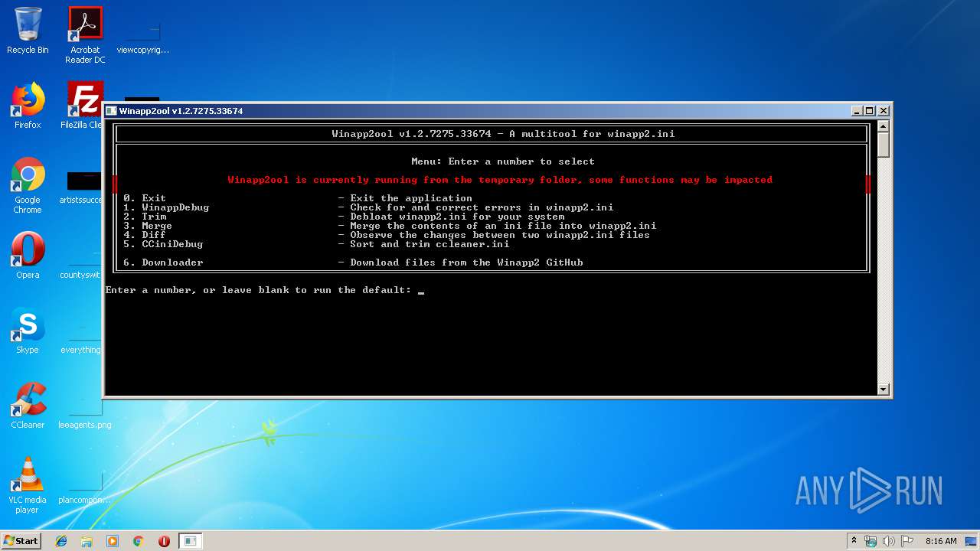Click the '4. Diff' menu line
980x551 pixels.
[387, 235]
